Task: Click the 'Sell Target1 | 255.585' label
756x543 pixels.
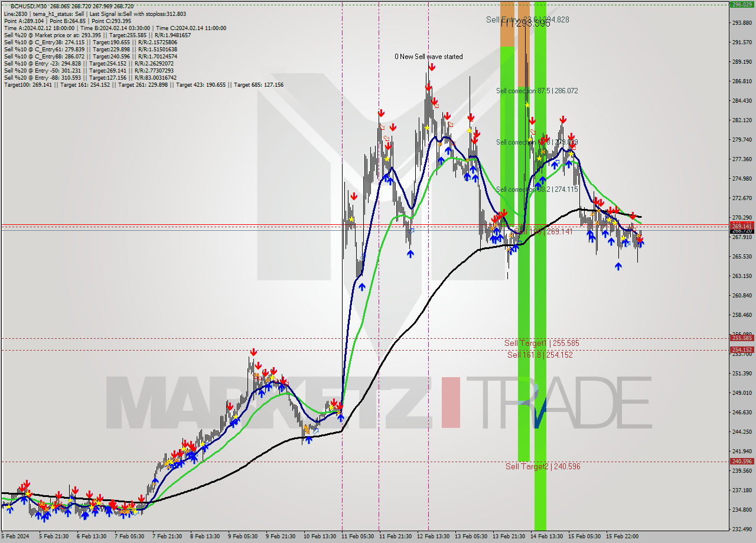Action: [542, 343]
